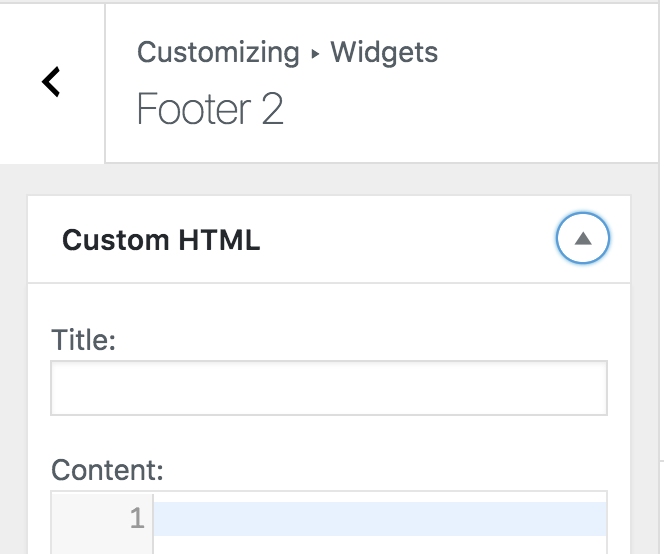Click the "Widgets" breadcrumb text
This screenshot has height=554, width=664.
(384, 52)
